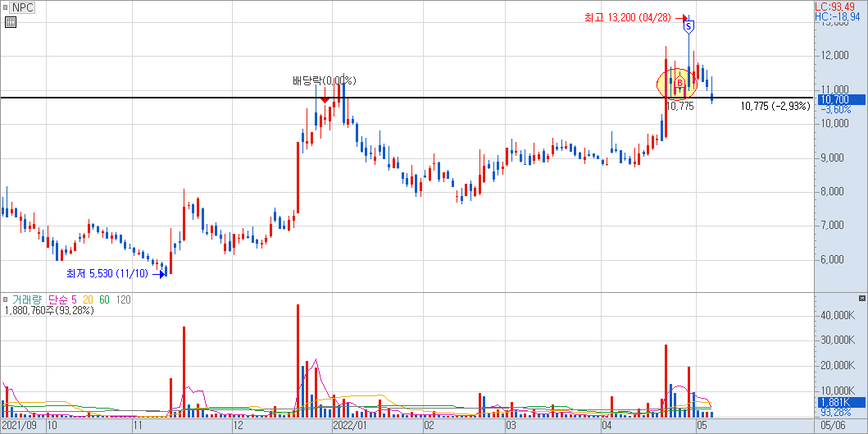The image size is (868, 434).
Task: Click the small square beside NPC
Action: pyautogui.click(x=6, y=7)
